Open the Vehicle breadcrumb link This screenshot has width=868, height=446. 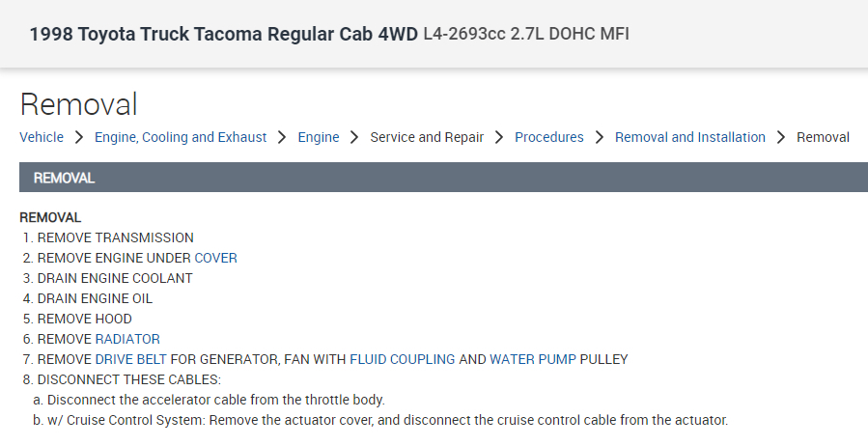(42, 137)
